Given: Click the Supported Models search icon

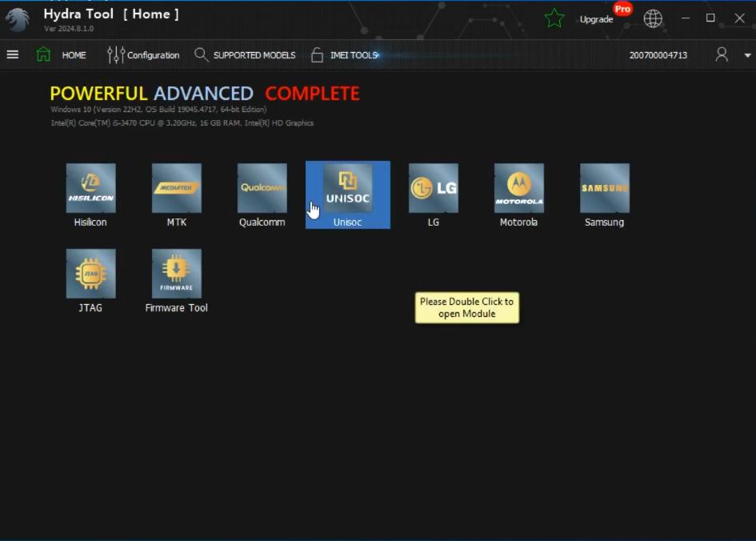Looking at the screenshot, I should coord(201,54).
